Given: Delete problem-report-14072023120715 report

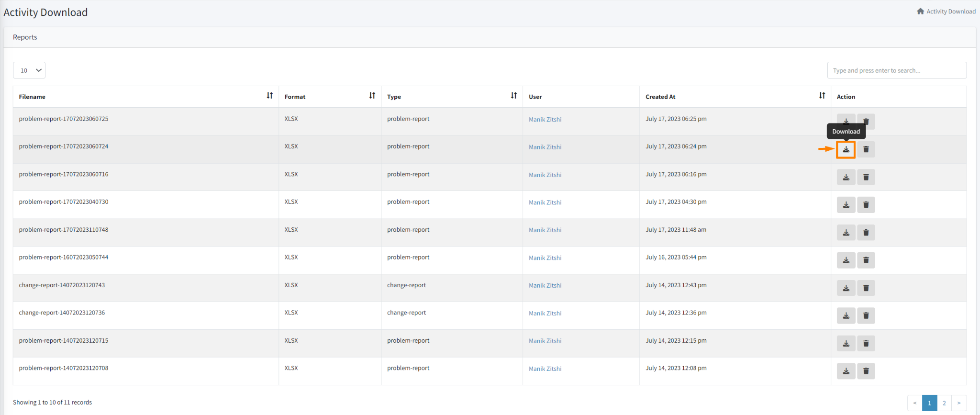Looking at the screenshot, I should click(x=866, y=343).
